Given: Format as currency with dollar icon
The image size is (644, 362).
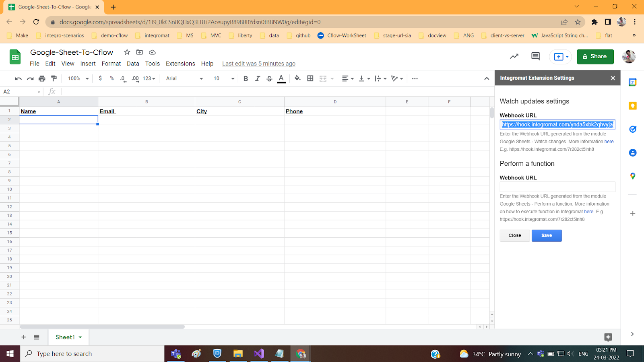Looking at the screenshot, I should coord(100,78).
